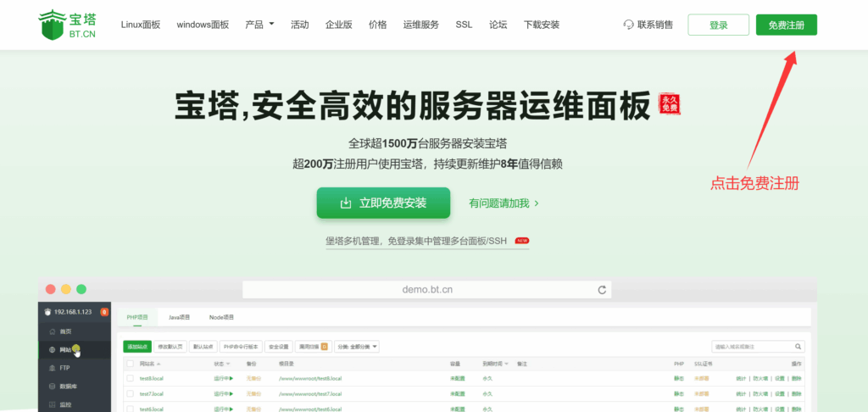This screenshot has height=412, width=868.
Task: Click 统计 action for test8.local
Action: pyautogui.click(x=741, y=378)
